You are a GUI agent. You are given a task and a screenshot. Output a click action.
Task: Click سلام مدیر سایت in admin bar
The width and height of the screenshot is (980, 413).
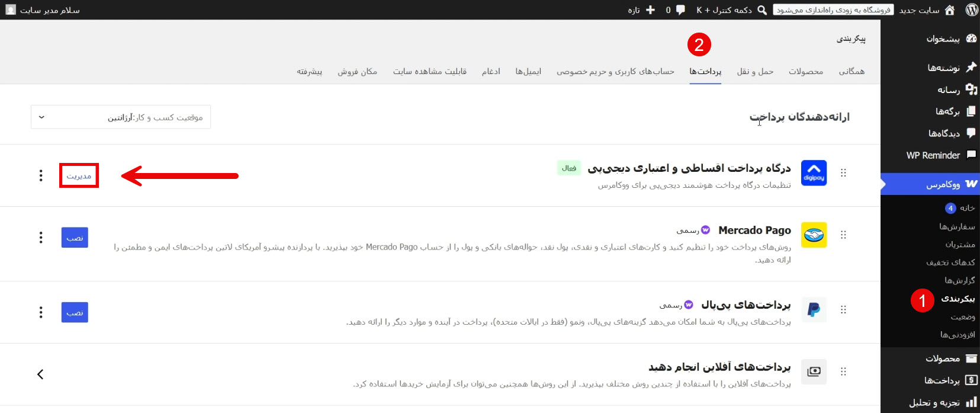[x=50, y=10]
